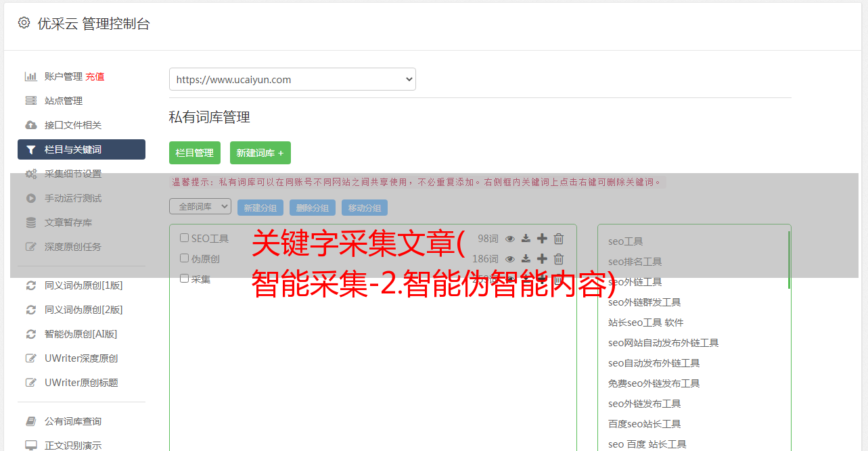This screenshot has height=451, width=868.
Task: View SEO工具 keywords with eye icon
Action: click(x=510, y=238)
